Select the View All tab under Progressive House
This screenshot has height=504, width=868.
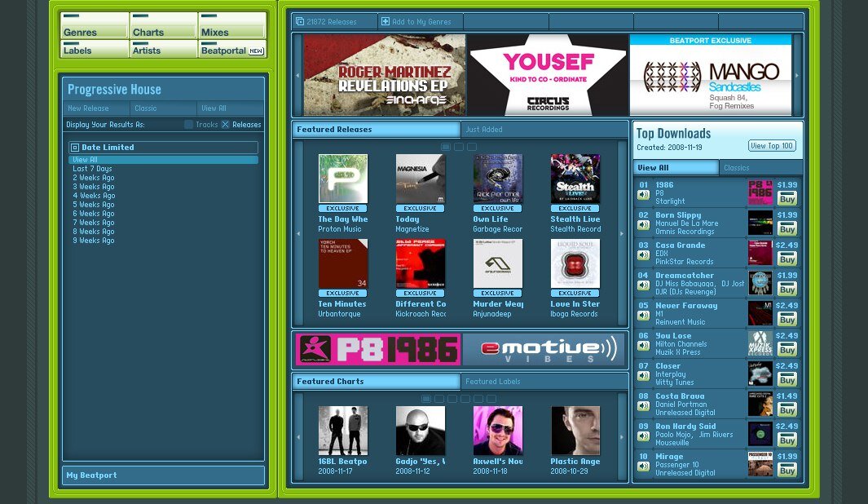[x=231, y=108]
